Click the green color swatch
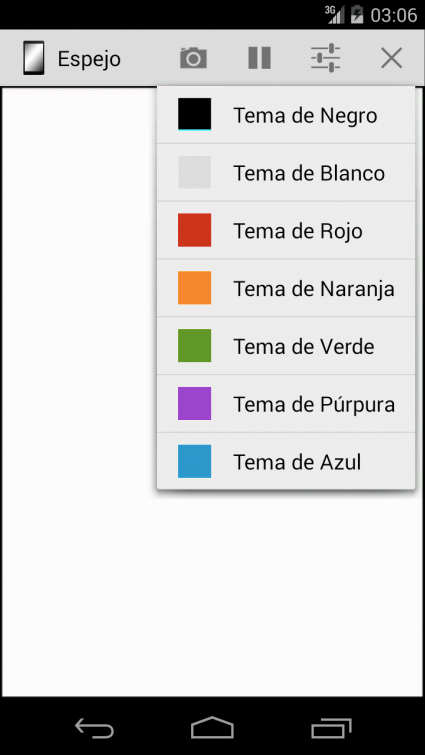 point(194,346)
